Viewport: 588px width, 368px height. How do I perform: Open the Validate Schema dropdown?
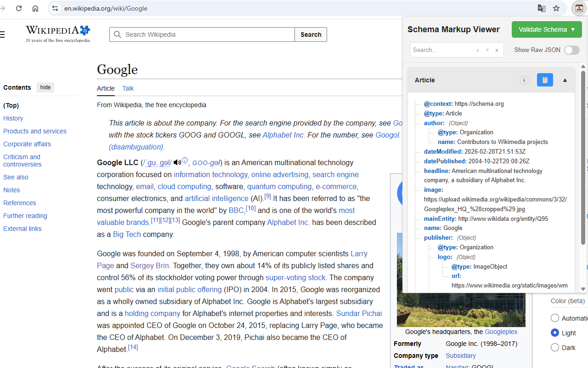click(x=547, y=29)
